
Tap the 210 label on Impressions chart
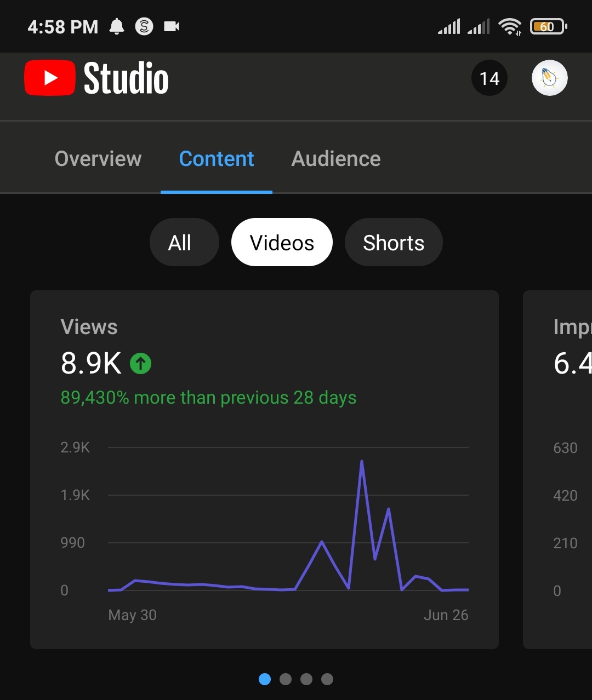[x=565, y=543]
